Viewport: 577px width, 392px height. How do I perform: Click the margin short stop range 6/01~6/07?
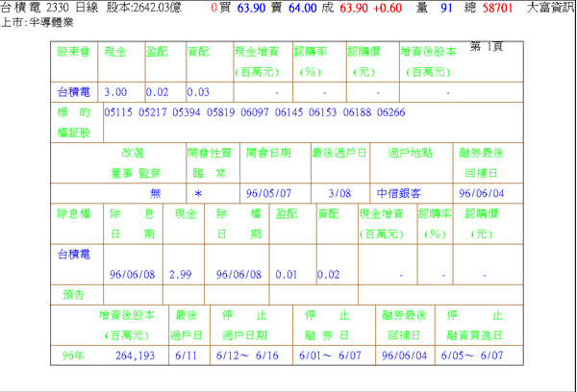point(330,355)
